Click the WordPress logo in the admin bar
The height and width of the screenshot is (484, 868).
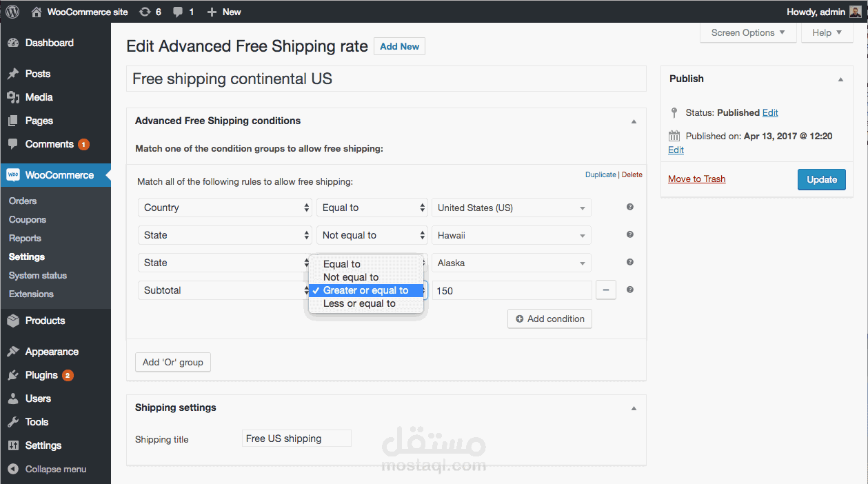pyautogui.click(x=12, y=11)
